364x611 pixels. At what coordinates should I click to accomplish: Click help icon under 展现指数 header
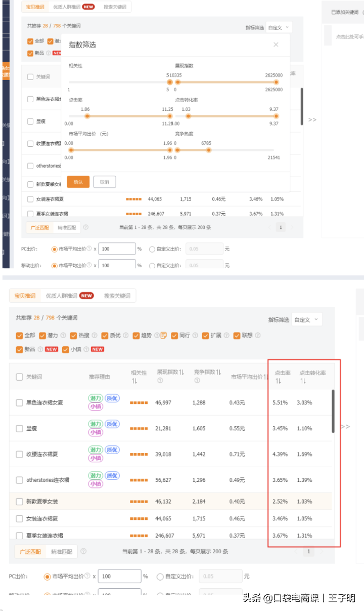click(x=160, y=381)
